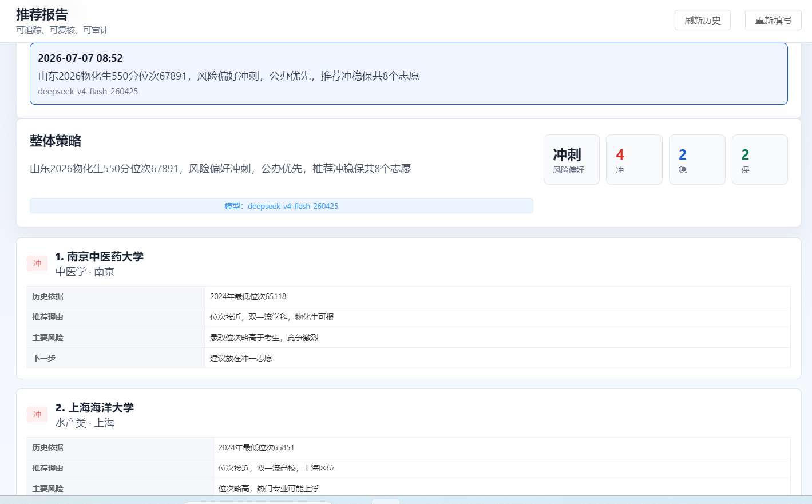Click the text 建议放在冲一志愿
Viewport: 812px width, 504px height.
pyautogui.click(x=241, y=358)
